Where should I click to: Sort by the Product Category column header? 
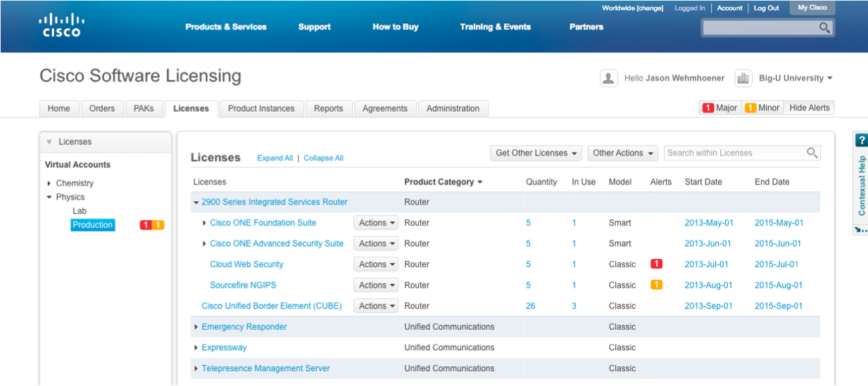point(444,182)
